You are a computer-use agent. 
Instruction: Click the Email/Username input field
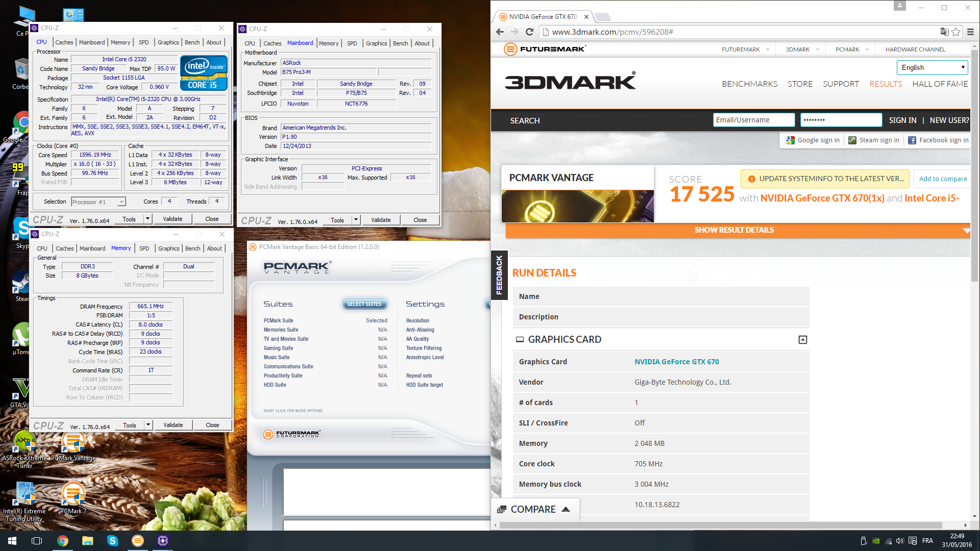pyautogui.click(x=754, y=120)
